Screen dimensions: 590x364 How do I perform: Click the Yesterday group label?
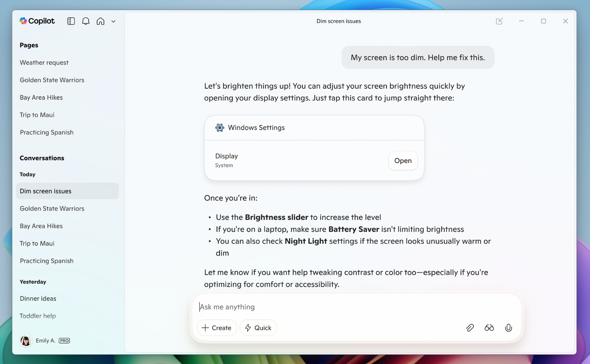(x=33, y=282)
